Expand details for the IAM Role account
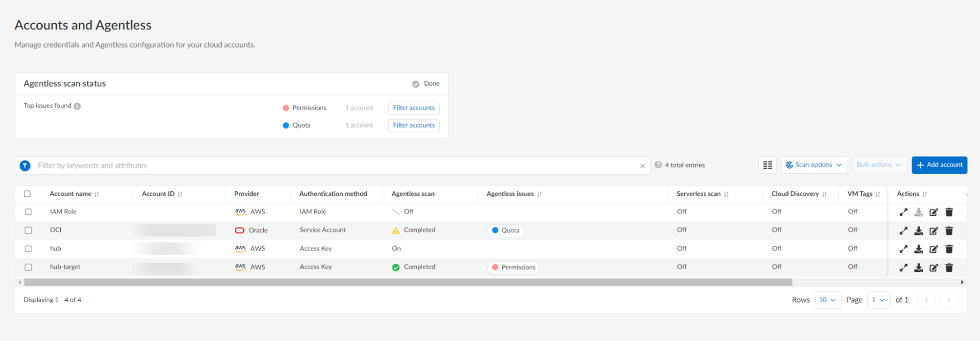 [904, 212]
